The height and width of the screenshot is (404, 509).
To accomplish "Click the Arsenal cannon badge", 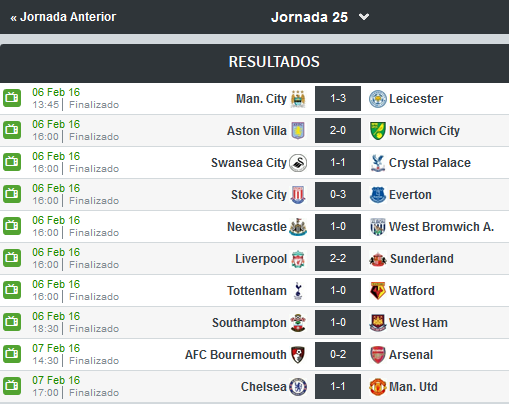I will [x=377, y=355].
